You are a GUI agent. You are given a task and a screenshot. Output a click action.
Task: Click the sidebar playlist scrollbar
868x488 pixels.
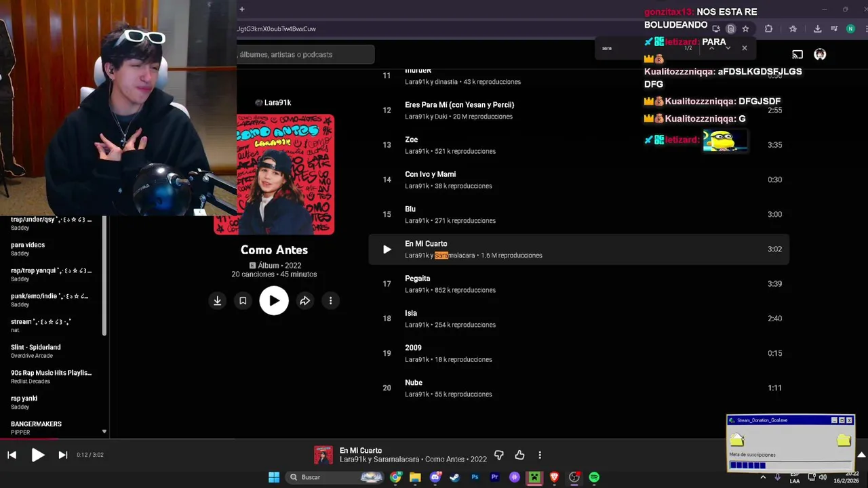(104, 276)
